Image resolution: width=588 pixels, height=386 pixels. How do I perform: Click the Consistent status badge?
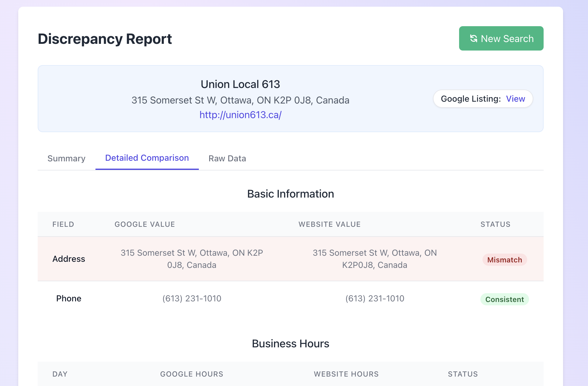click(x=504, y=299)
